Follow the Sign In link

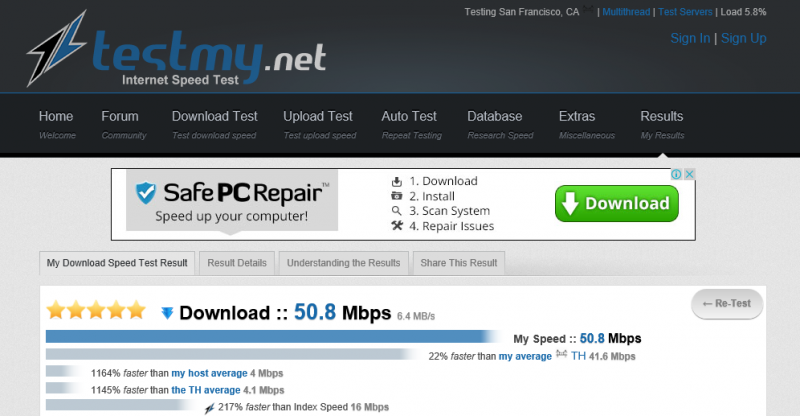click(x=690, y=38)
